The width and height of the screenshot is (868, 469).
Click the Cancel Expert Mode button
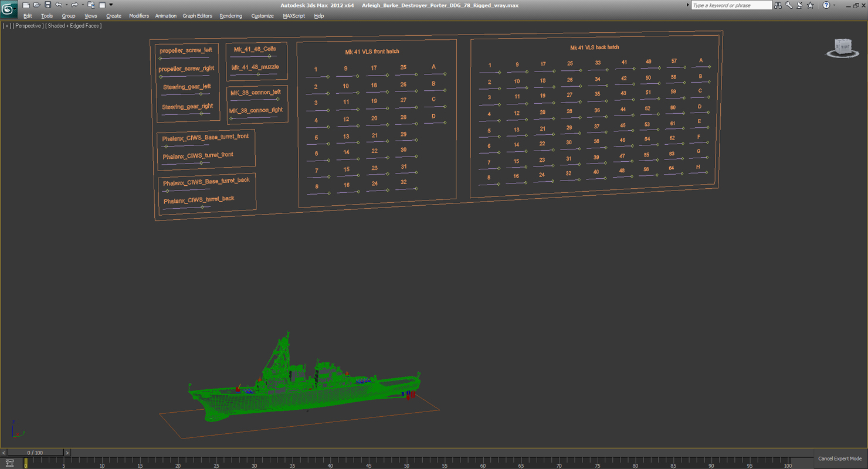(840, 458)
